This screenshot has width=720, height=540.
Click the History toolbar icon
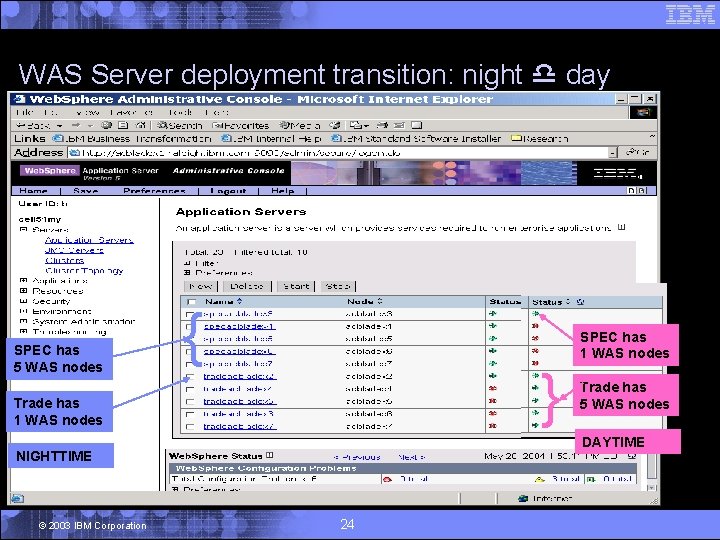(x=336, y=125)
